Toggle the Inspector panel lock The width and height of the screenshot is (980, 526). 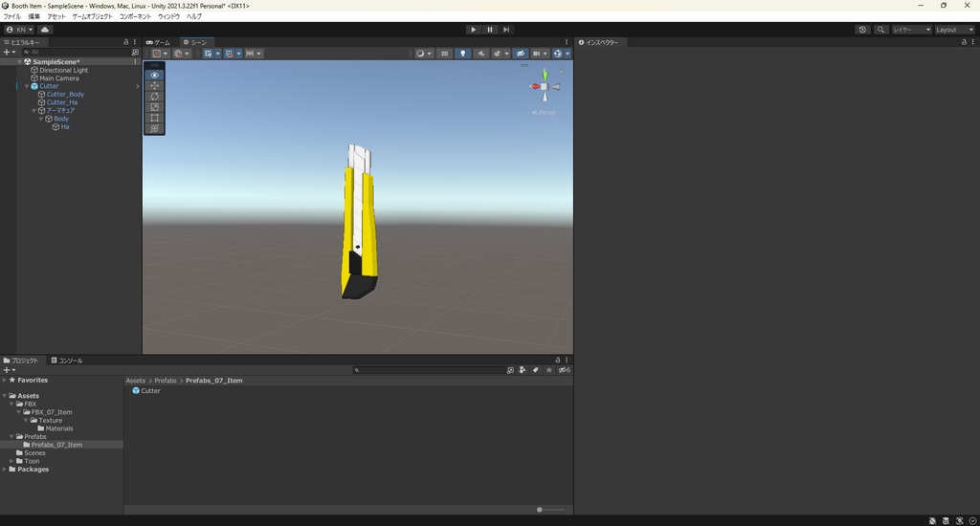pyautogui.click(x=963, y=42)
